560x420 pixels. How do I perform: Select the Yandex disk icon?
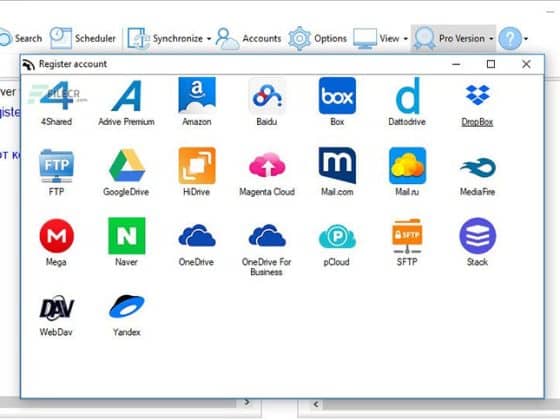126,306
